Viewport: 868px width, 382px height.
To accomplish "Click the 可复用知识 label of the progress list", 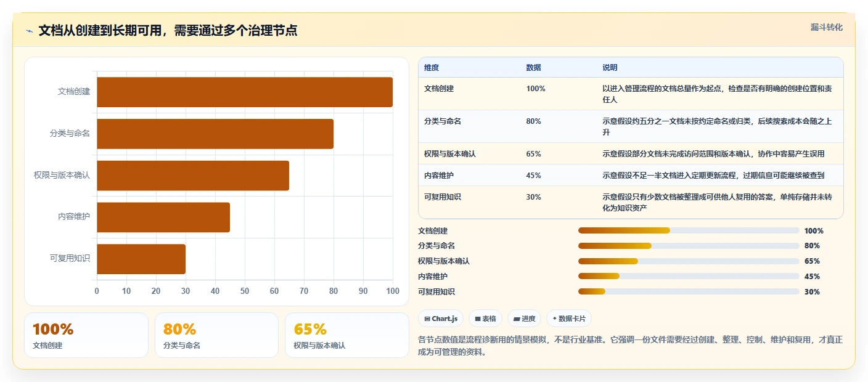I will [436, 292].
